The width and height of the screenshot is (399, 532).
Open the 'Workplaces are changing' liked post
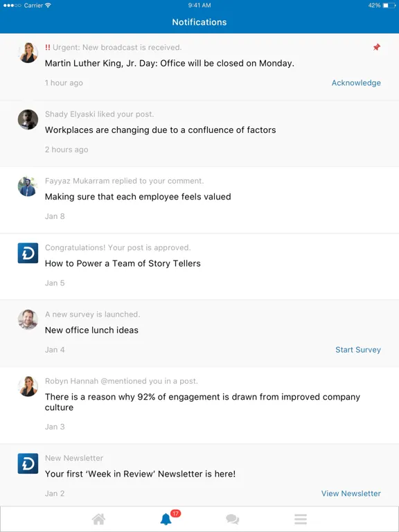click(160, 130)
